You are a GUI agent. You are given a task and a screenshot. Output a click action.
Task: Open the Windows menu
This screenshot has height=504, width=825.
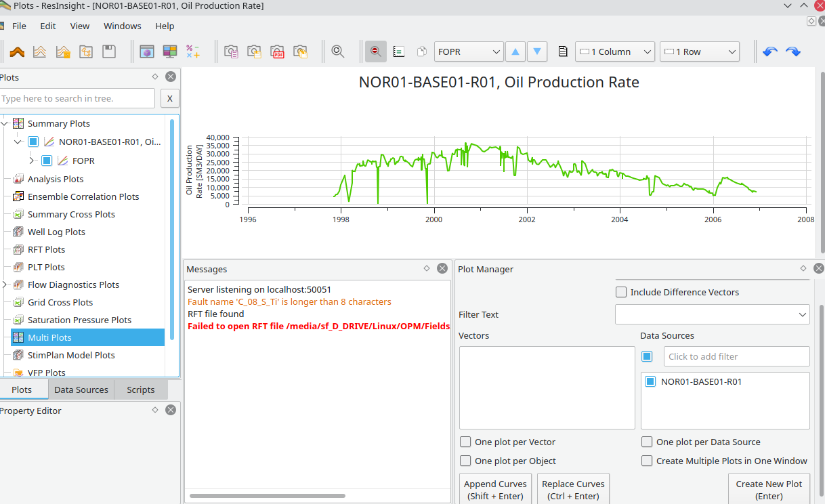tap(122, 26)
